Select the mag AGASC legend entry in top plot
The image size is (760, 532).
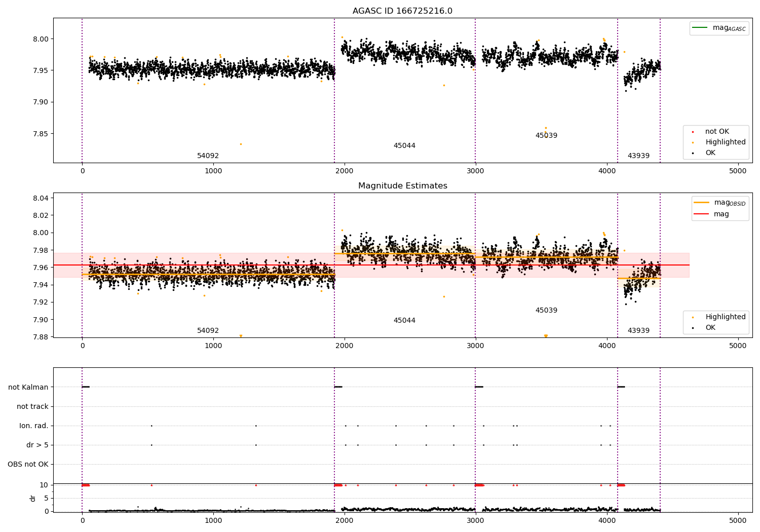pos(718,28)
